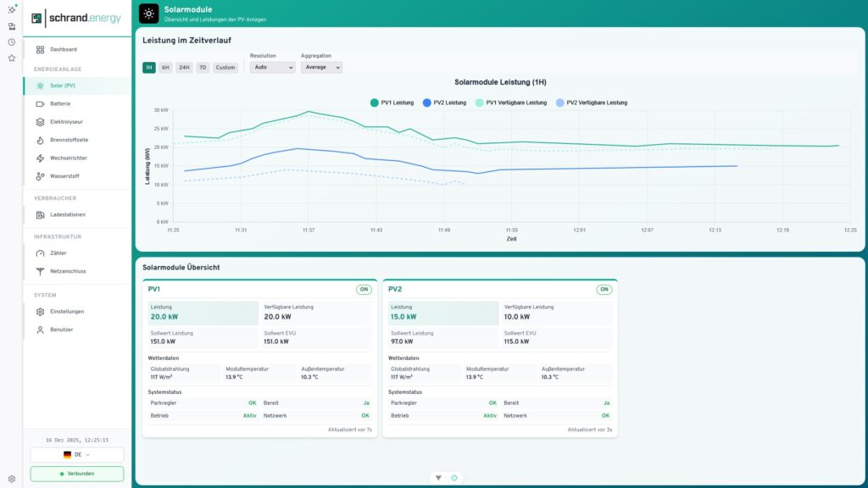This screenshot has width=868, height=488.
Task: Click the Brennstoffzelle flame icon
Action: (40, 140)
